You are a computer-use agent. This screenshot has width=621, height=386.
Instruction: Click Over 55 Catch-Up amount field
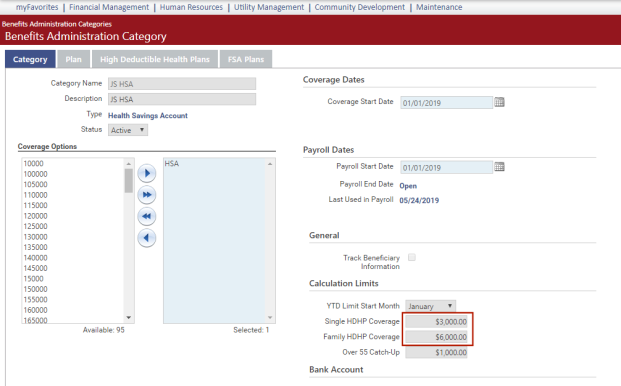pos(436,352)
